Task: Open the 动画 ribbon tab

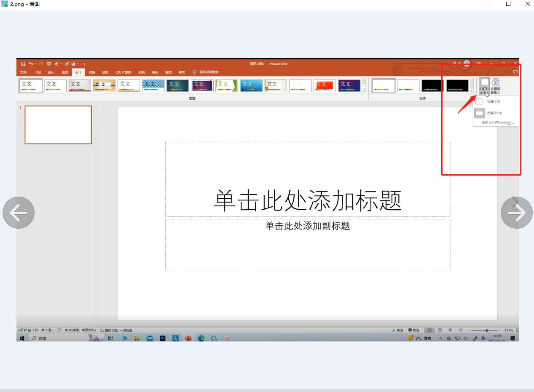Action: click(105, 72)
